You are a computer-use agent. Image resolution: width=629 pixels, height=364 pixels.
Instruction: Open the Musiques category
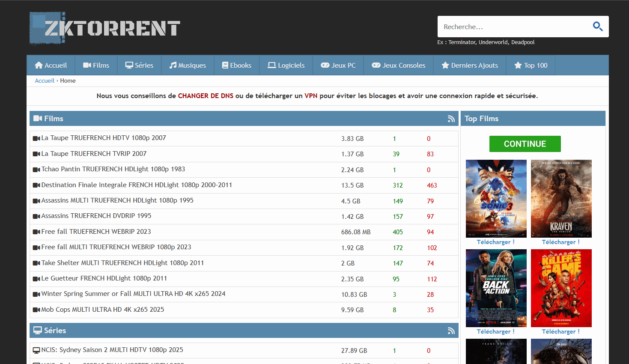pyautogui.click(x=188, y=65)
